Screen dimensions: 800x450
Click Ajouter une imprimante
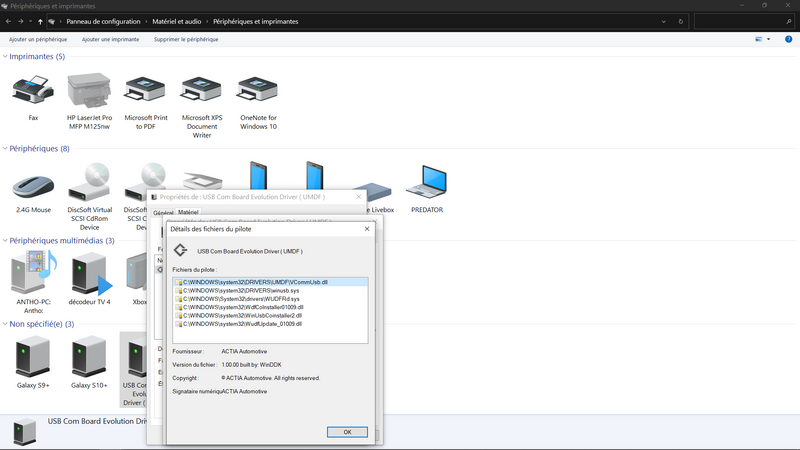click(110, 39)
